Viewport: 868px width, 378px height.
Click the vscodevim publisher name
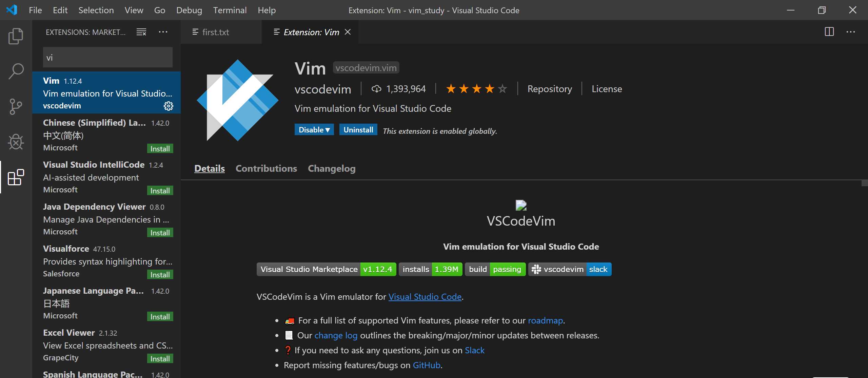[x=323, y=89]
